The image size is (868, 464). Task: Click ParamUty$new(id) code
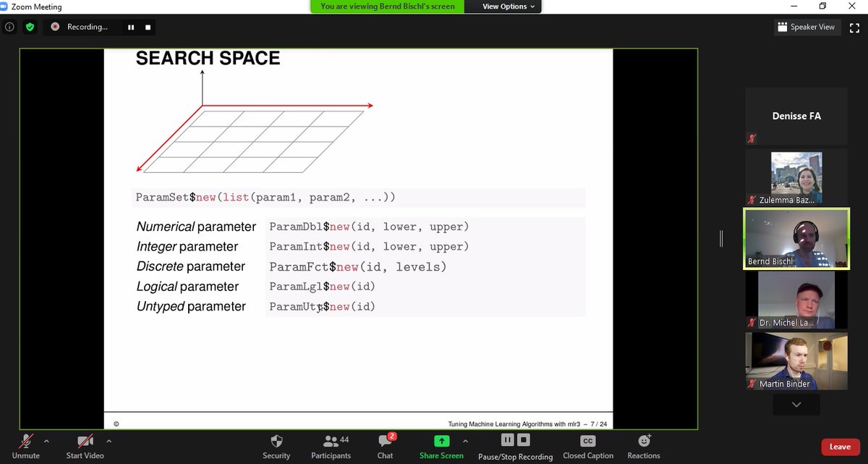322,307
